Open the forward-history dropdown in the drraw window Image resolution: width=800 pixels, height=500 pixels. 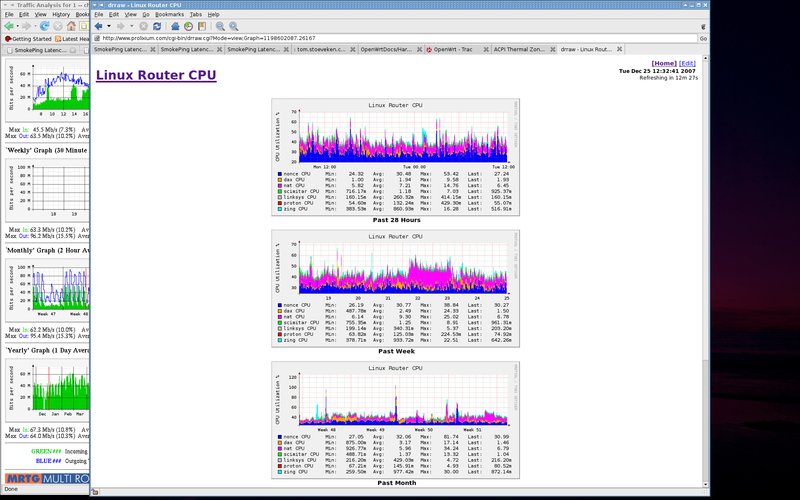click(x=131, y=26)
